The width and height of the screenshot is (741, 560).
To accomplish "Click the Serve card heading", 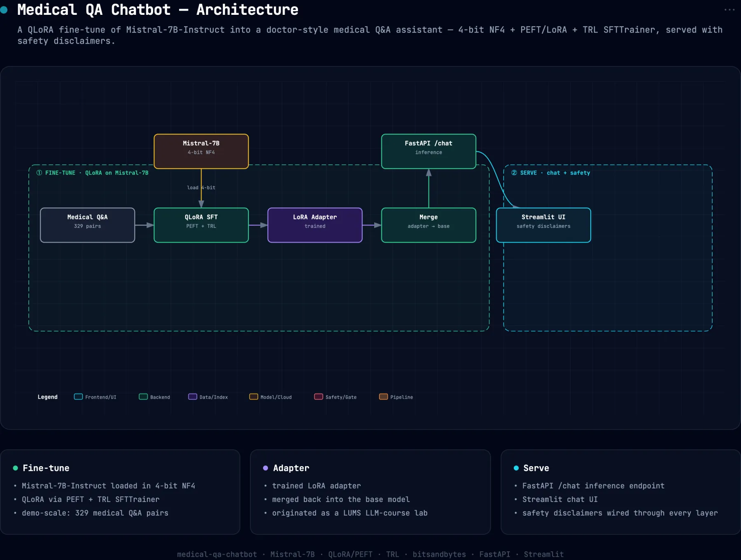I will [536, 468].
